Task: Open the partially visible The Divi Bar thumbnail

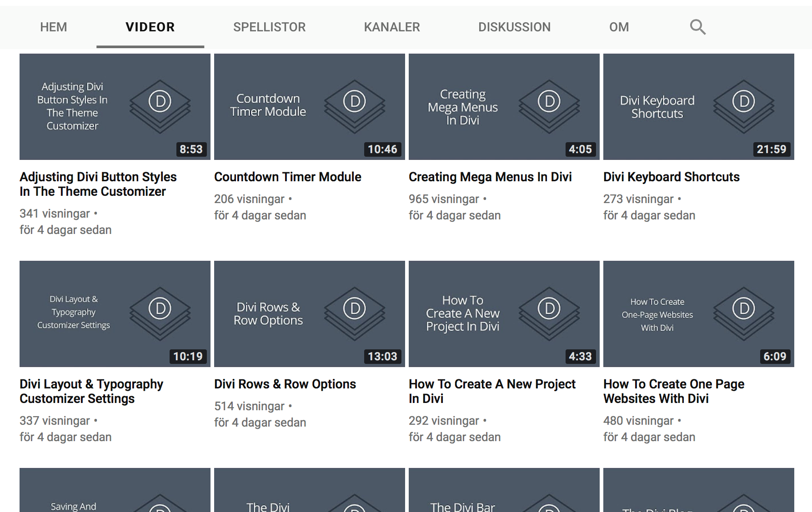Action: pyautogui.click(x=504, y=490)
